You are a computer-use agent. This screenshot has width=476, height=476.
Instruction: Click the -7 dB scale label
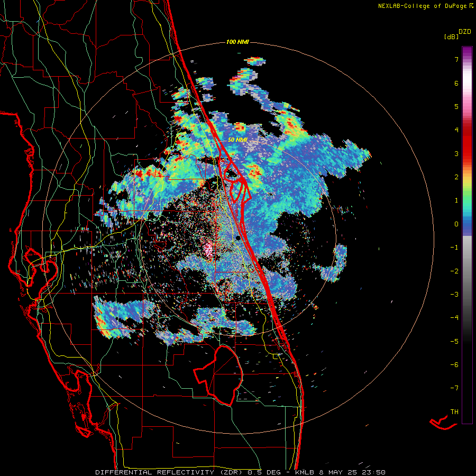tap(454, 388)
